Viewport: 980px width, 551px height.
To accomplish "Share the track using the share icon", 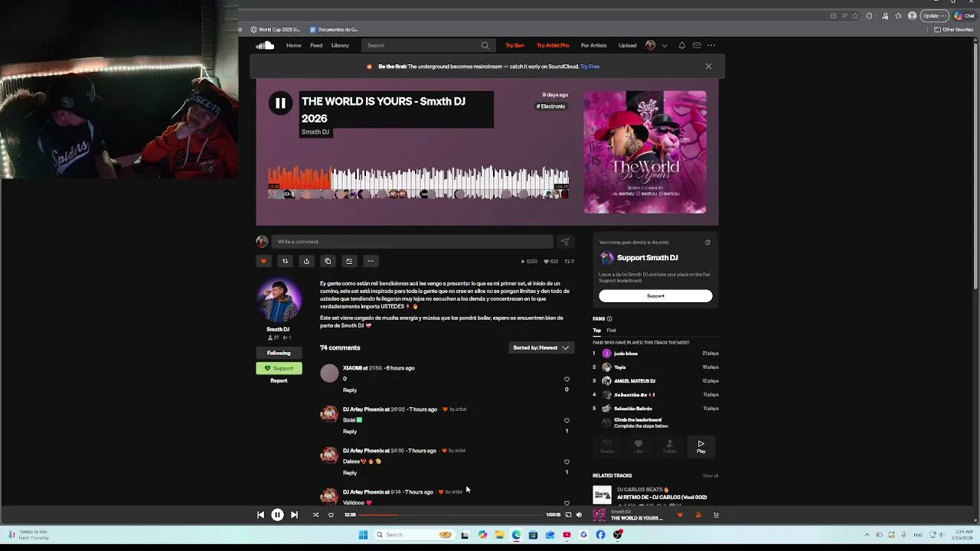I will [306, 261].
